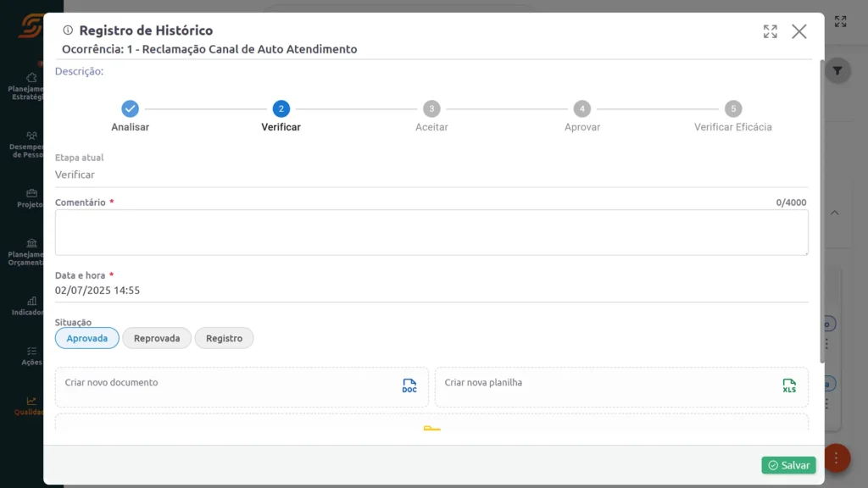Click the Analisar step label
The image size is (868, 488).
[x=130, y=127]
